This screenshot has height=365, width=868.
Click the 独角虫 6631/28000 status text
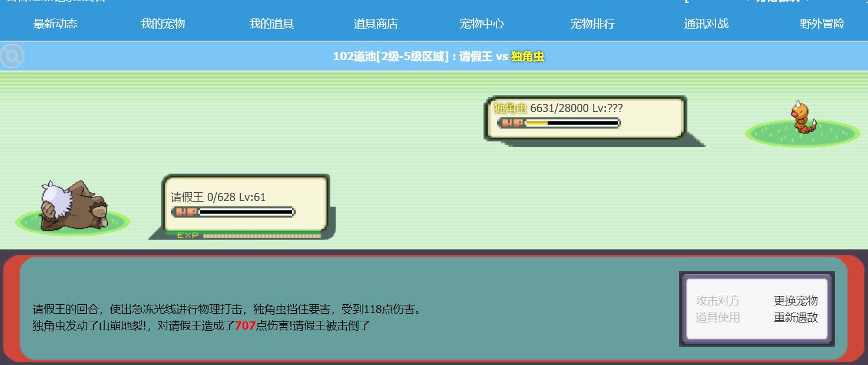(558, 108)
